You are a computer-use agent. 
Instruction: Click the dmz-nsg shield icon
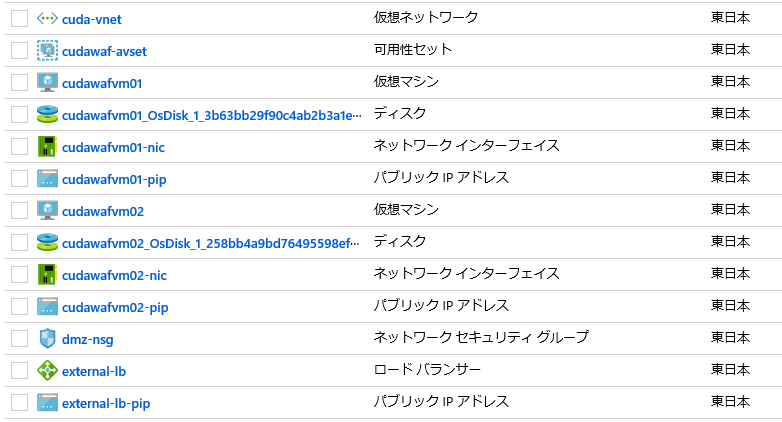tap(47, 338)
